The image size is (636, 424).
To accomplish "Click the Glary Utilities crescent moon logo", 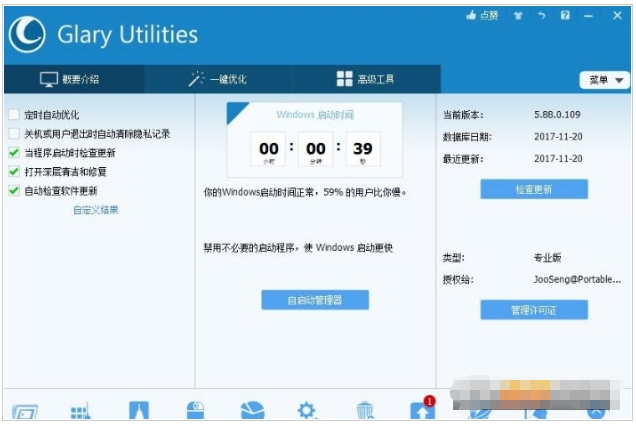I will pos(27,34).
